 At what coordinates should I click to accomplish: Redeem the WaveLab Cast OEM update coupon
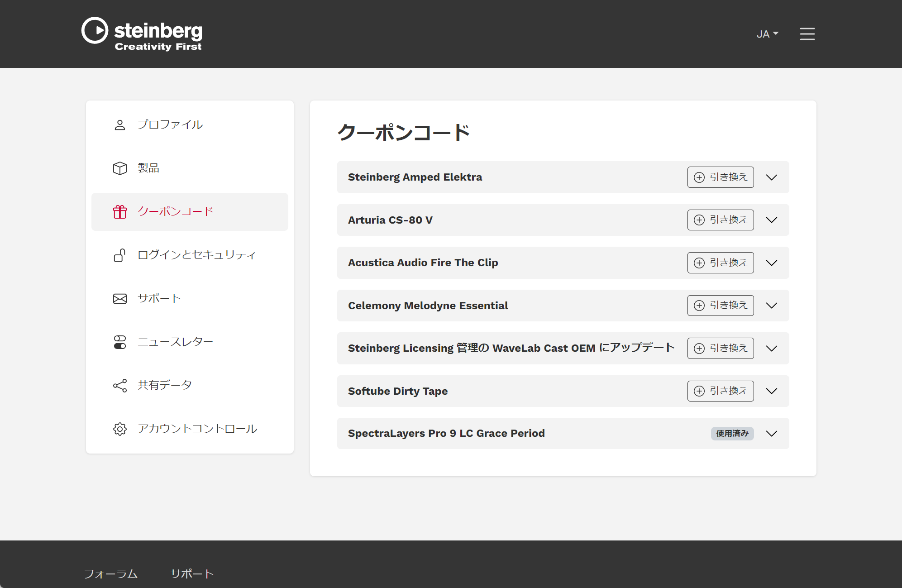pyautogui.click(x=721, y=349)
